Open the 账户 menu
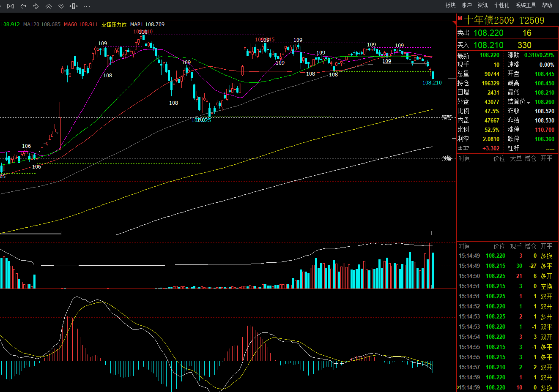This screenshot has height=392, width=559. (x=466, y=5)
